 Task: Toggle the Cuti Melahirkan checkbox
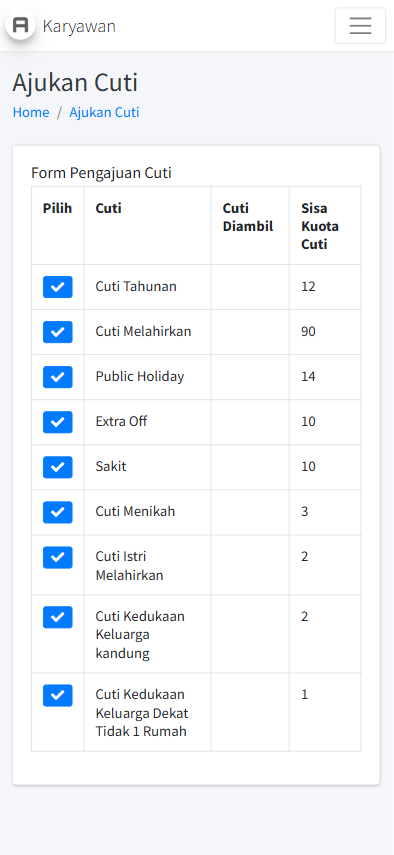tap(58, 332)
